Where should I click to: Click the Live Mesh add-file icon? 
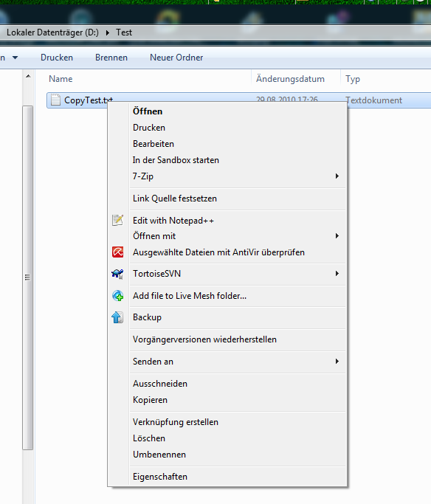(117, 295)
